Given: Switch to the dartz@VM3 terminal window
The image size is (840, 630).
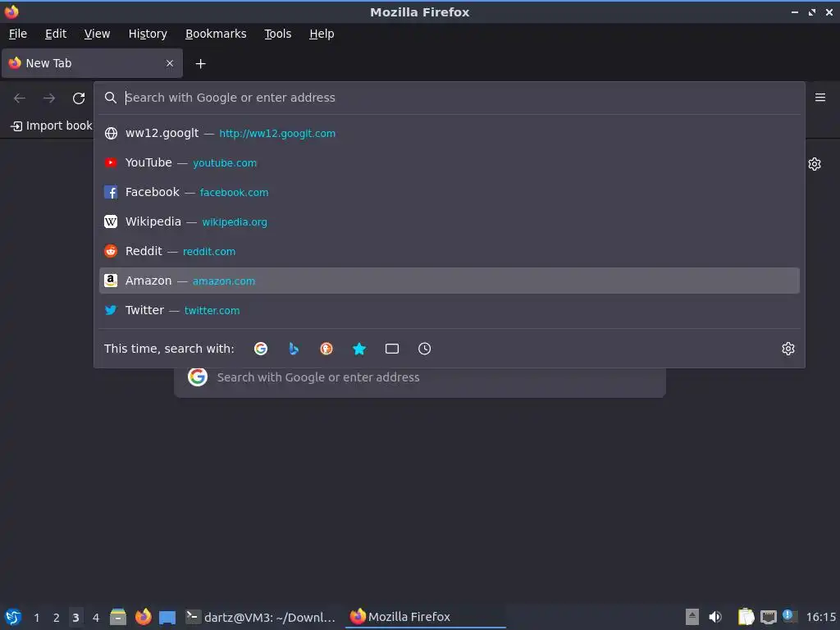Looking at the screenshot, I should [x=261, y=617].
